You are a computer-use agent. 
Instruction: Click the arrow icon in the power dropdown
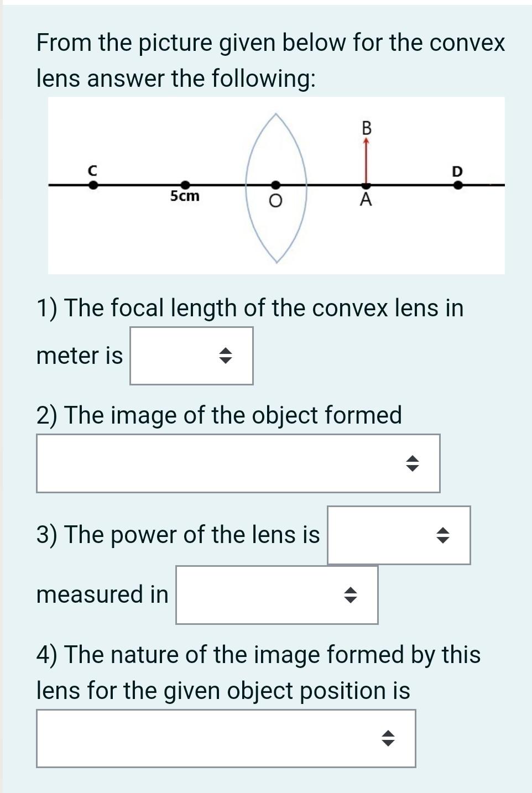tap(442, 535)
